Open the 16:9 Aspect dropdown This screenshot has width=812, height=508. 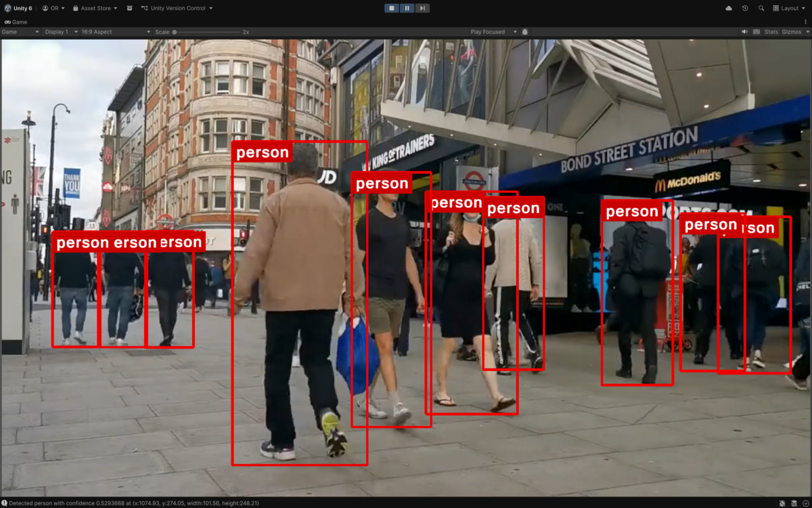click(115, 32)
